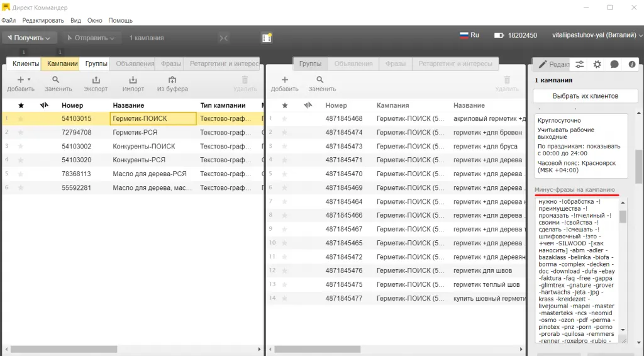Viewport: 644px width, 356px height.
Task: Toggle star for campaign 55592281 row
Action: click(x=21, y=187)
